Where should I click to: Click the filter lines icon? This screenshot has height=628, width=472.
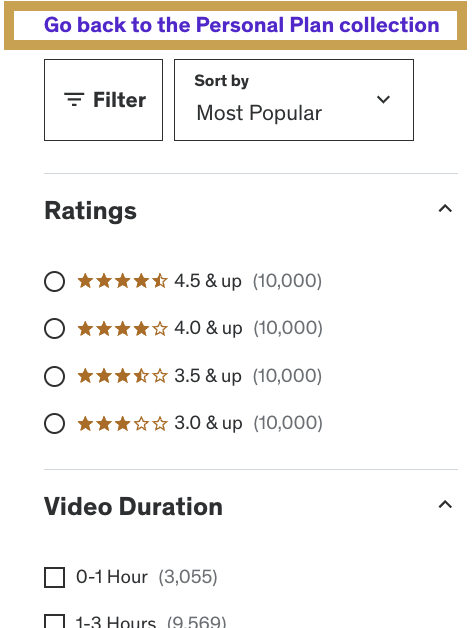[x=74, y=99]
